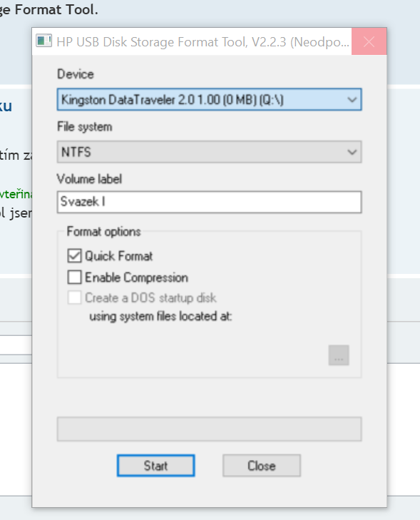Click the 'using system files located at:' text
Viewport: 420px width, 520px height.
click(160, 317)
